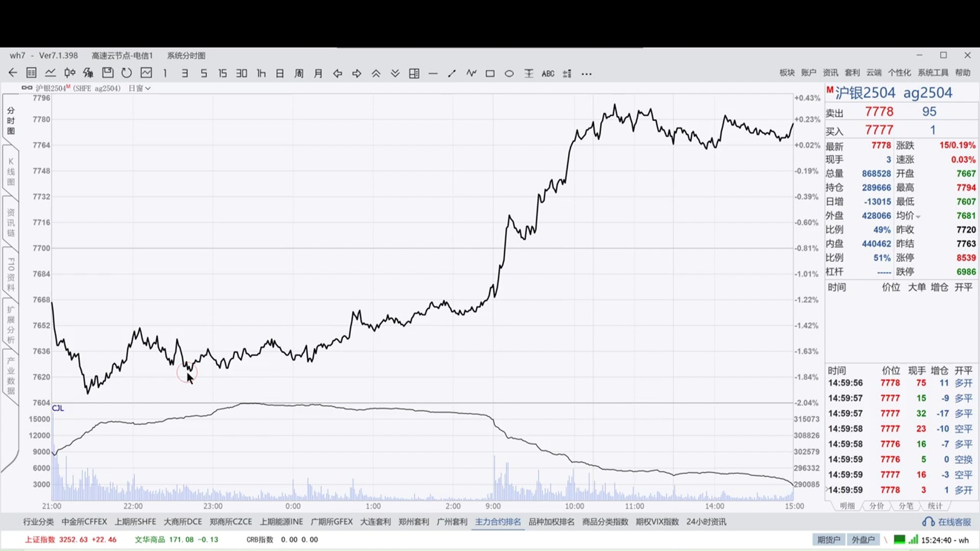The image size is (980, 551).
Task: Select the monthly 月 period
Action: pyautogui.click(x=318, y=73)
